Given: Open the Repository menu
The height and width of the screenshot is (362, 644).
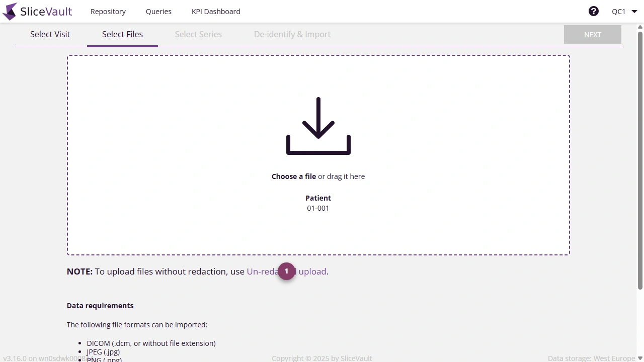Looking at the screenshot, I should [108, 11].
